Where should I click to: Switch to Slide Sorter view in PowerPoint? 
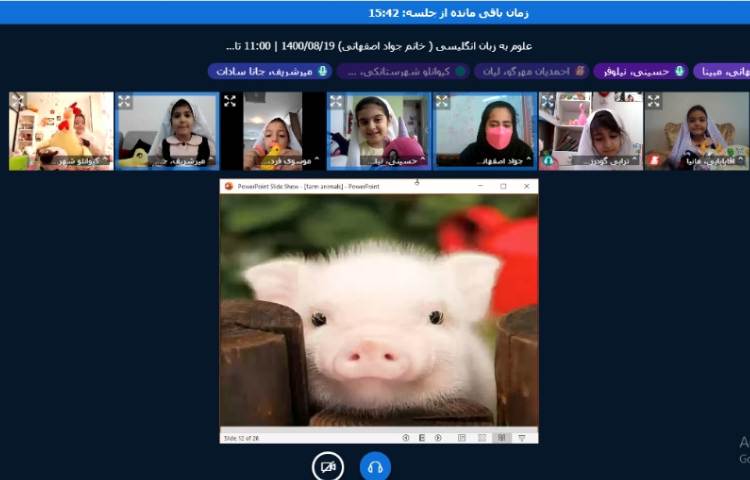pyautogui.click(x=482, y=437)
